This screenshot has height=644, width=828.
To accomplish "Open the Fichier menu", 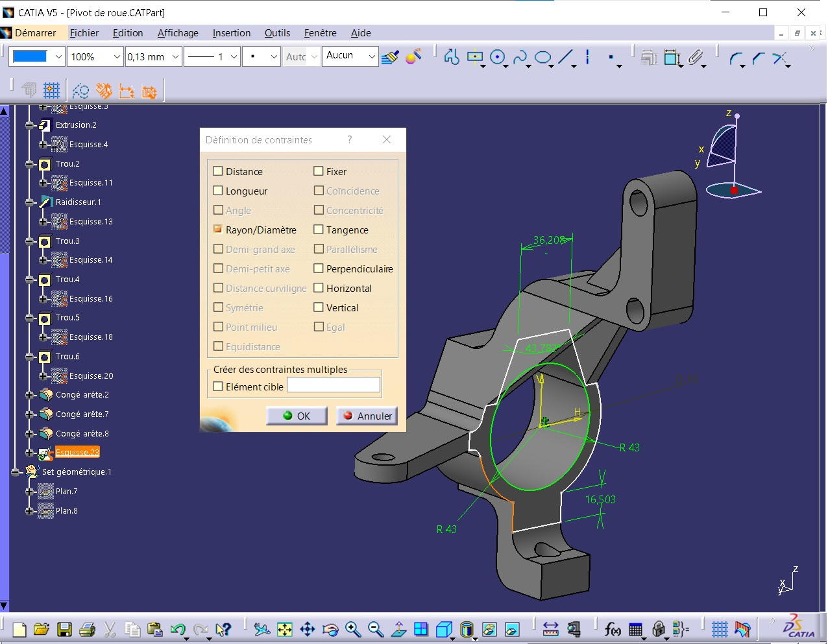I will (84, 33).
